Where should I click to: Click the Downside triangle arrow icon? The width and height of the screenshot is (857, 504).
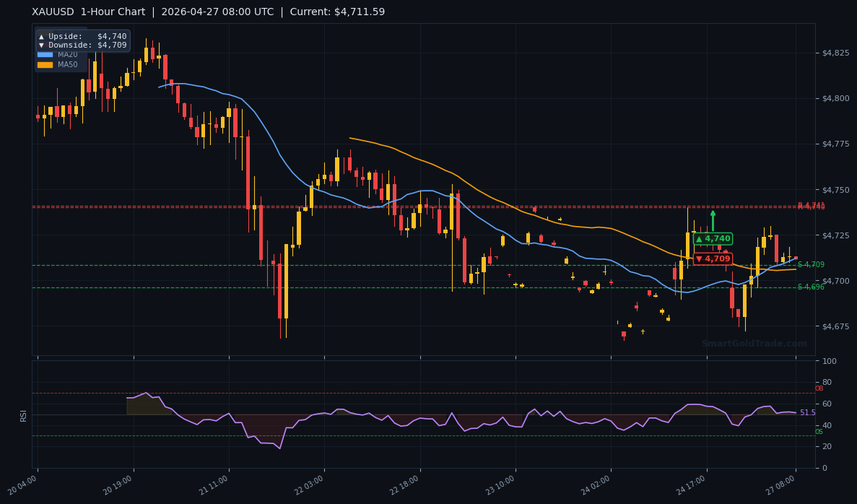point(42,45)
